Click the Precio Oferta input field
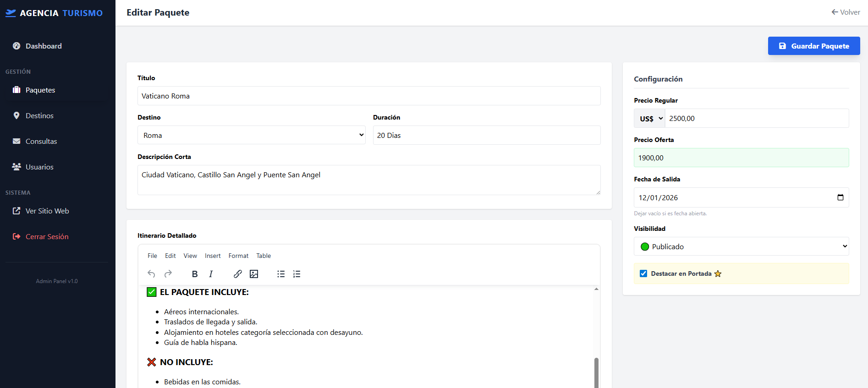The width and height of the screenshot is (868, 388). (x=741, y=158)
